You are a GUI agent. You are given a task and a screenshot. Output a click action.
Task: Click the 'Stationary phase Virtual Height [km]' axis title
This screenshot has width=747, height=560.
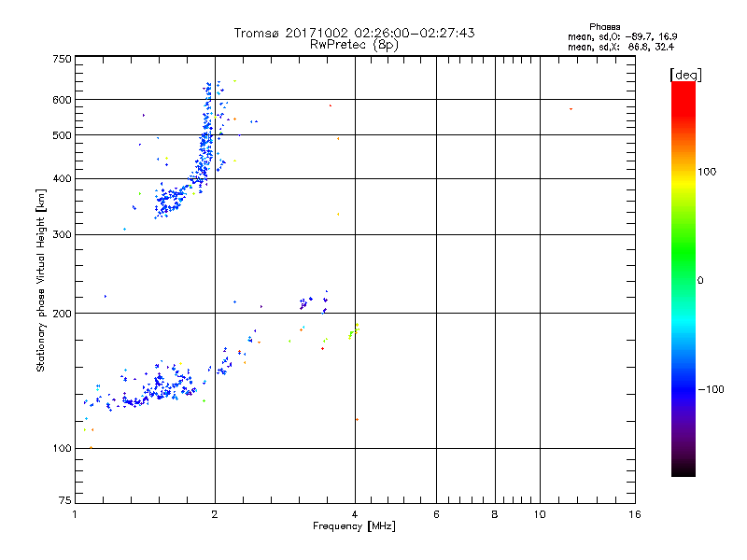(x=40, y=281)
